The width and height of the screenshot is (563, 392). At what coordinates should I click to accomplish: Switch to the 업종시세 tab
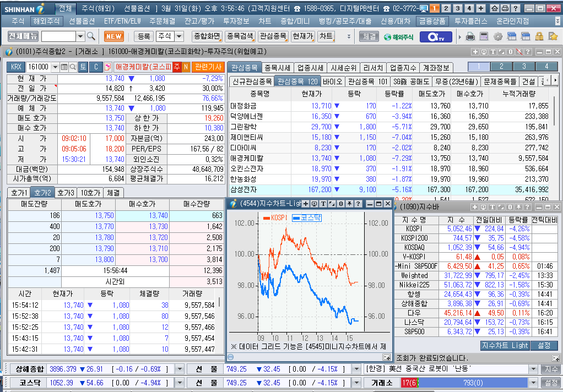(310, 68)
